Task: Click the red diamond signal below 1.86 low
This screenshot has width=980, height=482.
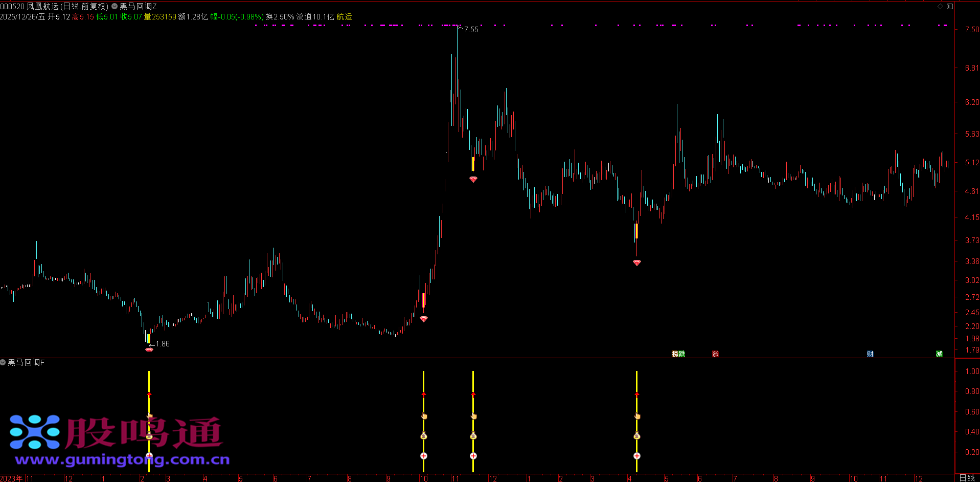Action: point(149,349)
